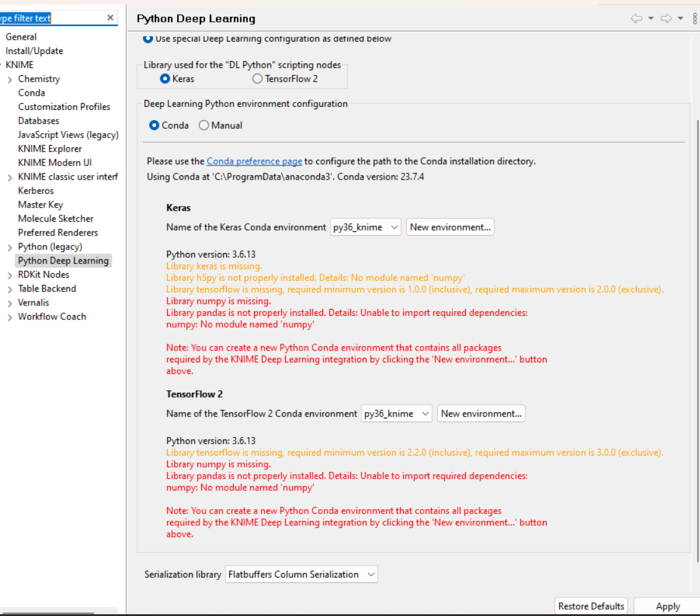700x616 pixels.
Task: Open the Conda preferences page in tree
Action: click(x=32, y=93)
